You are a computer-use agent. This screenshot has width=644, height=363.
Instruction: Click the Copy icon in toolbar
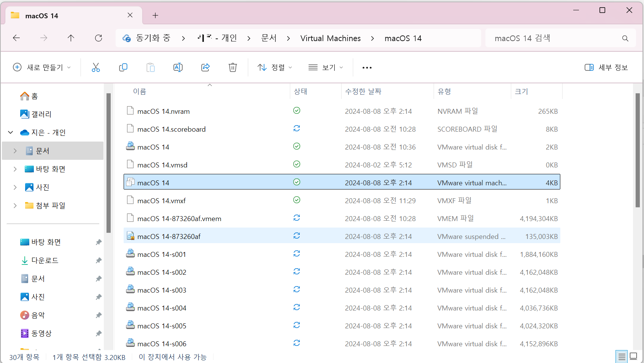[123, 67]
